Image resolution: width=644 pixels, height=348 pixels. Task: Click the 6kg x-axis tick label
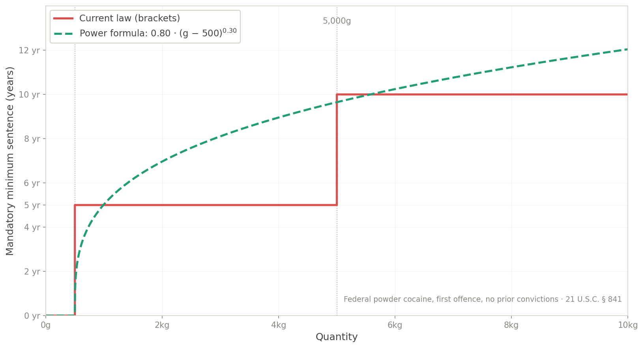tap(395, 325)
